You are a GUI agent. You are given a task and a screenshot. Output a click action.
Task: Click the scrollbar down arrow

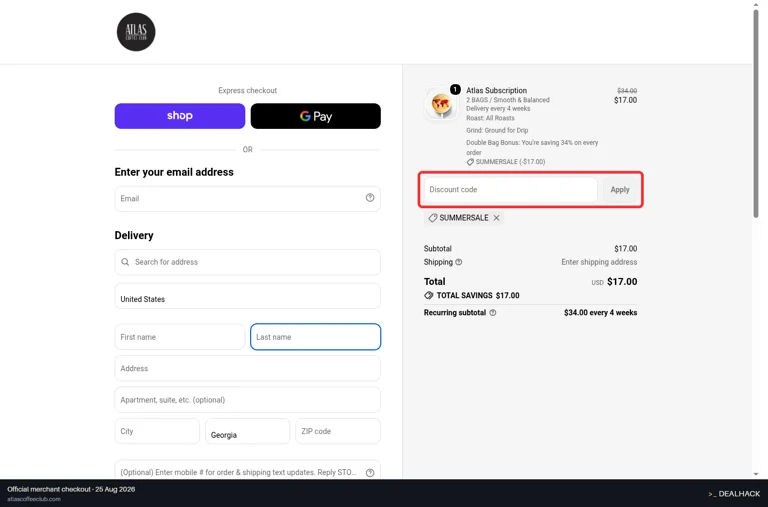[756, 474]
